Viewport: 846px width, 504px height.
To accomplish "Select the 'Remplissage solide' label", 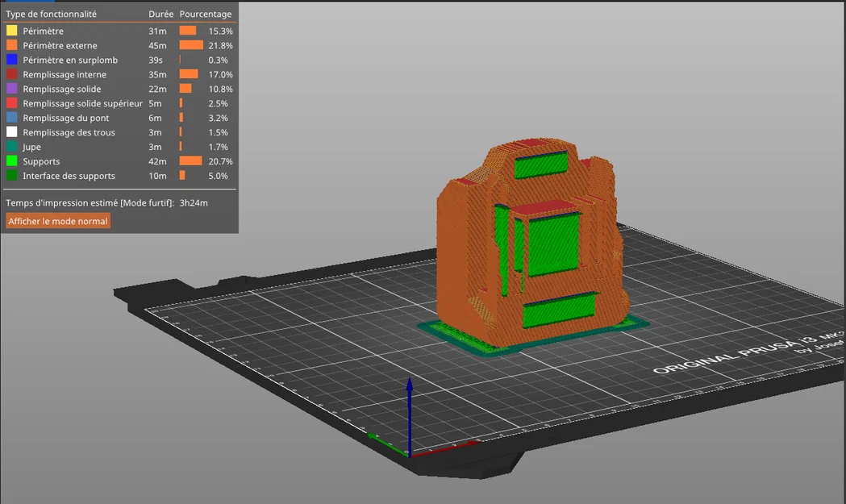I will pyautogui.click(x=61, y=89).
